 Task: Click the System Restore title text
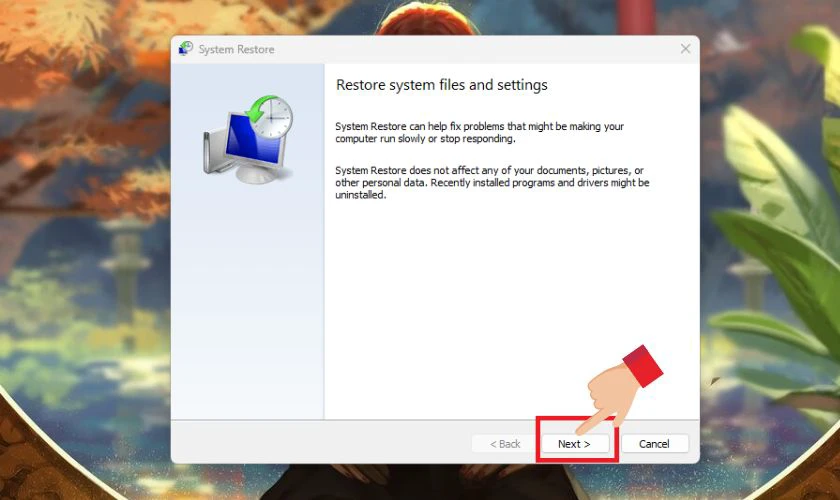click(236, 49)
